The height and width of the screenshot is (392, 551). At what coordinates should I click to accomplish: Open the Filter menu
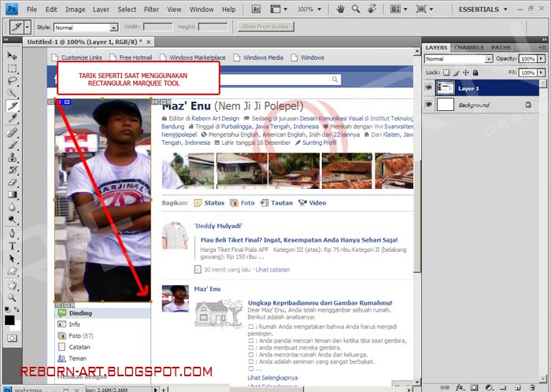tap(151, 9)
